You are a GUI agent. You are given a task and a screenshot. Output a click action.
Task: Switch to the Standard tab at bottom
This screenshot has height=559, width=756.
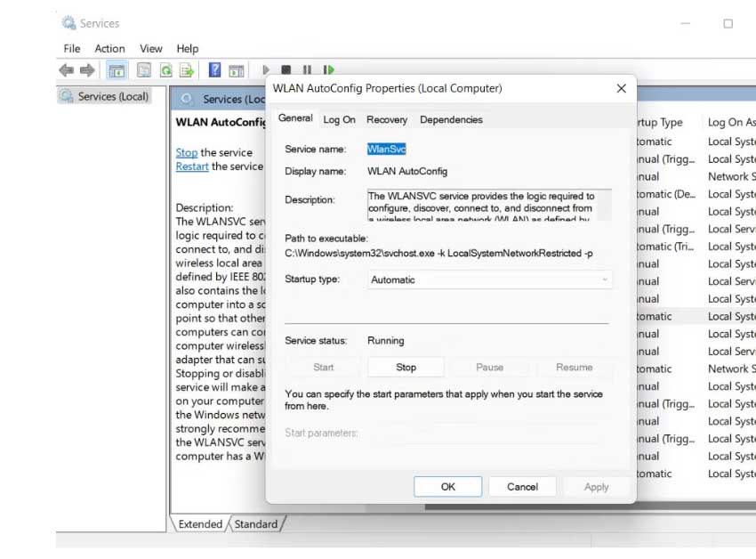point(256,523)
